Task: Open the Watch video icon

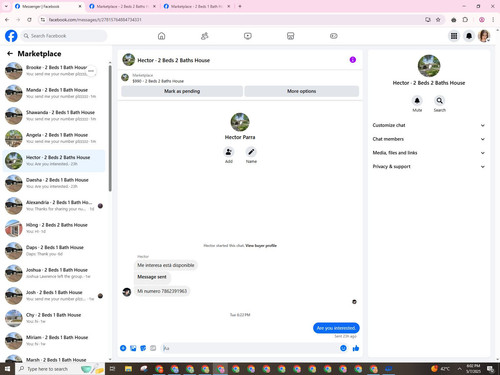Action: coord(248,36)
